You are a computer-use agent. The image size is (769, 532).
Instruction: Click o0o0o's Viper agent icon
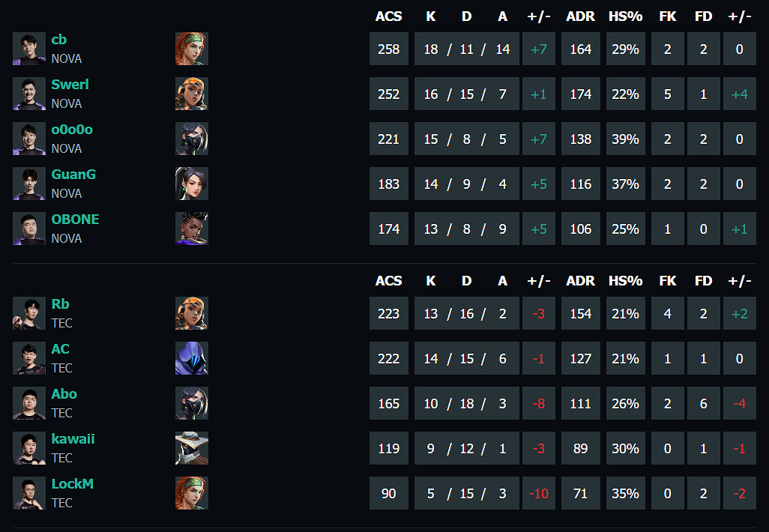(192, 139)
